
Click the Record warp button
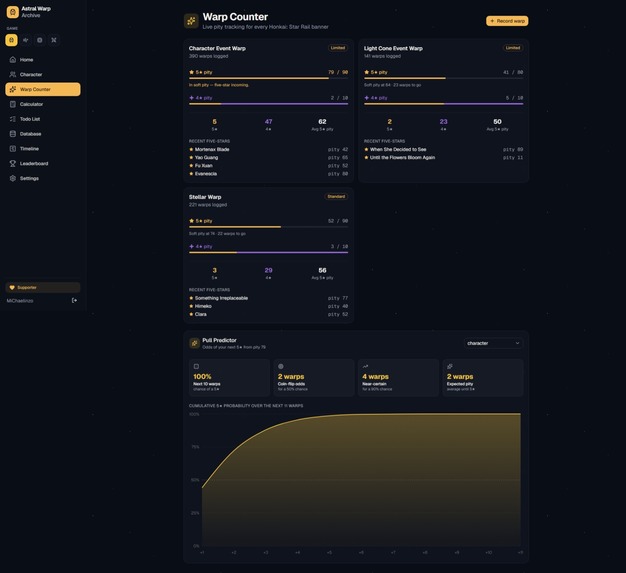pyautogui.click(x=507, y=21)
